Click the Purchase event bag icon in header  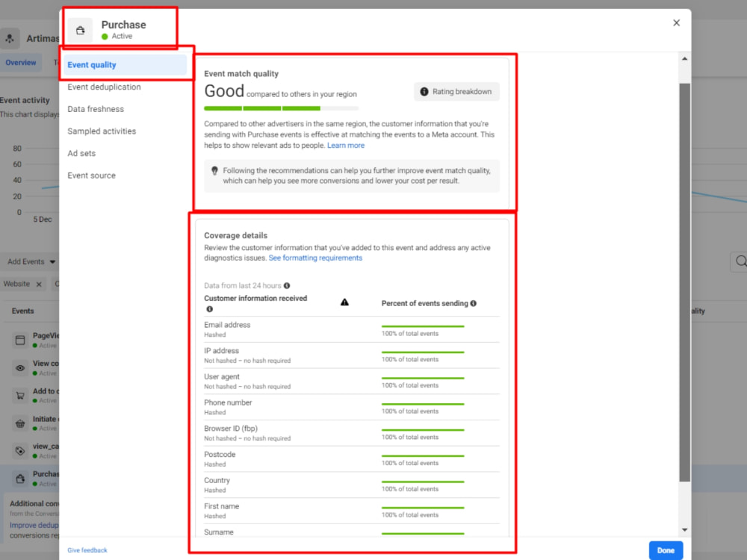pyautogui.click(x=80, y=31)
